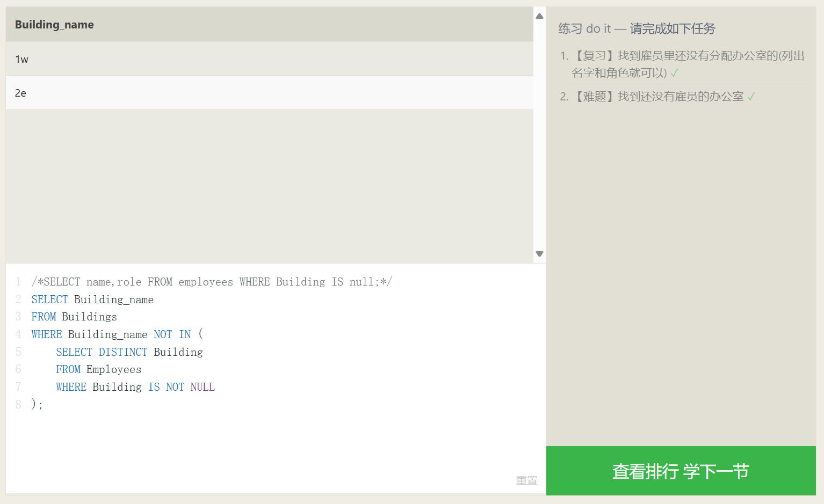
Task: Select the result row showing 2e
Action: (x=269, y=93)
